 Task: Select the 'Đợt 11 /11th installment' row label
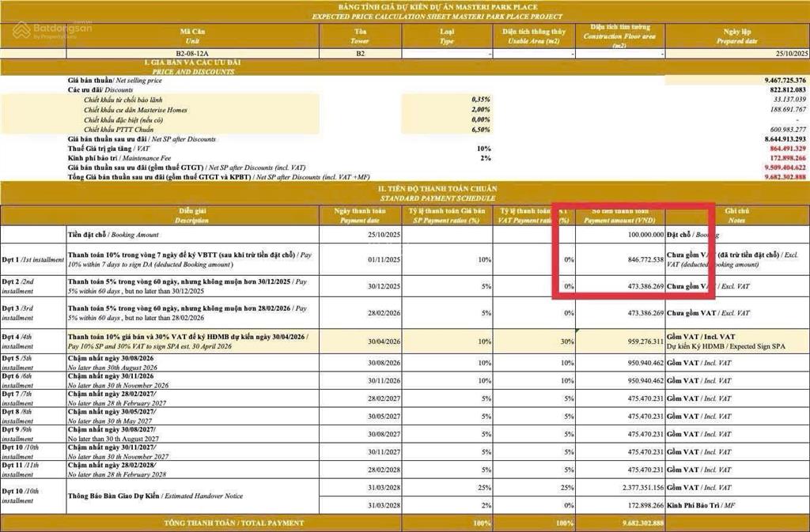[20, 470]
